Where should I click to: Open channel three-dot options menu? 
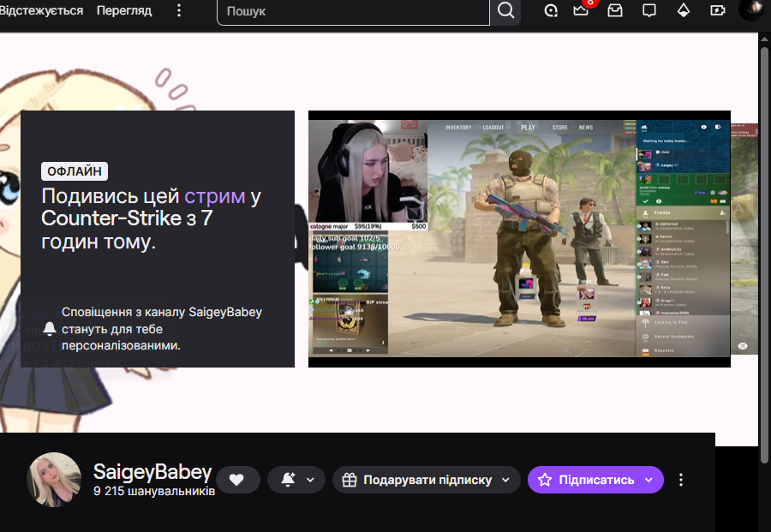pyautogui.click(x=681, y=480)
